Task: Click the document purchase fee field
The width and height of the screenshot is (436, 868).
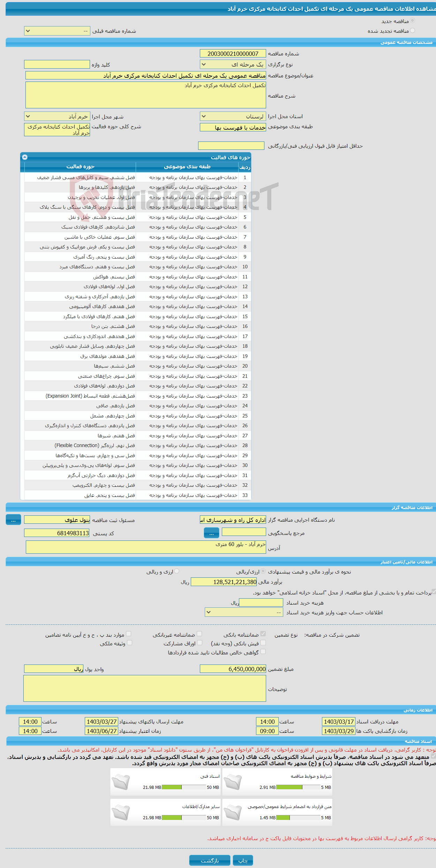Action: [x=261, y=602]
